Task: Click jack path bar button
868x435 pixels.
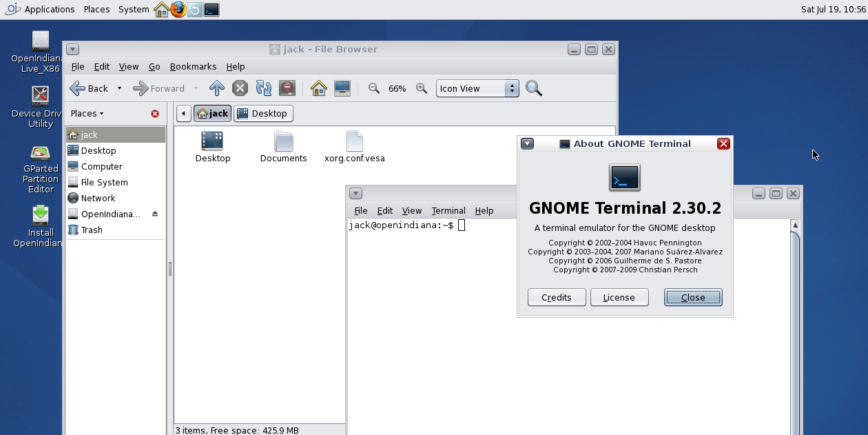Action: tap(212, 114)
